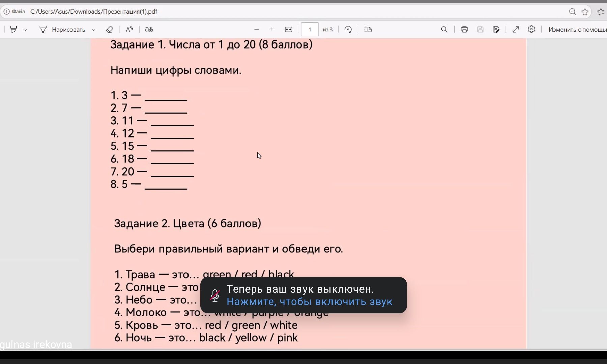This screenshot has width=607, height=364.
Task: Print the PDF document
Action: 464,30
